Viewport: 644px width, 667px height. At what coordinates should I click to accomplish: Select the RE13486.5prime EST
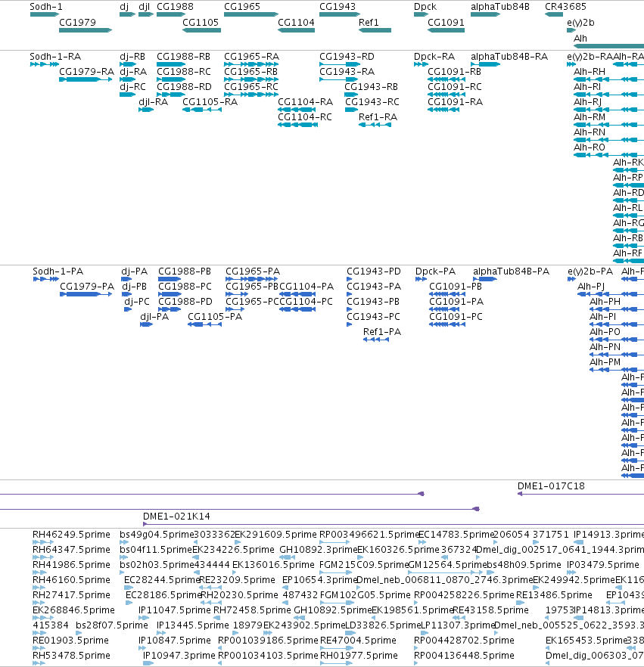click(x=520, y=602)
